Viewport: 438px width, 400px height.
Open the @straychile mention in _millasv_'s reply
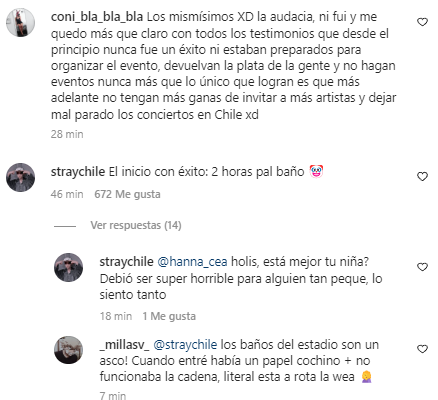pos(185,344)
